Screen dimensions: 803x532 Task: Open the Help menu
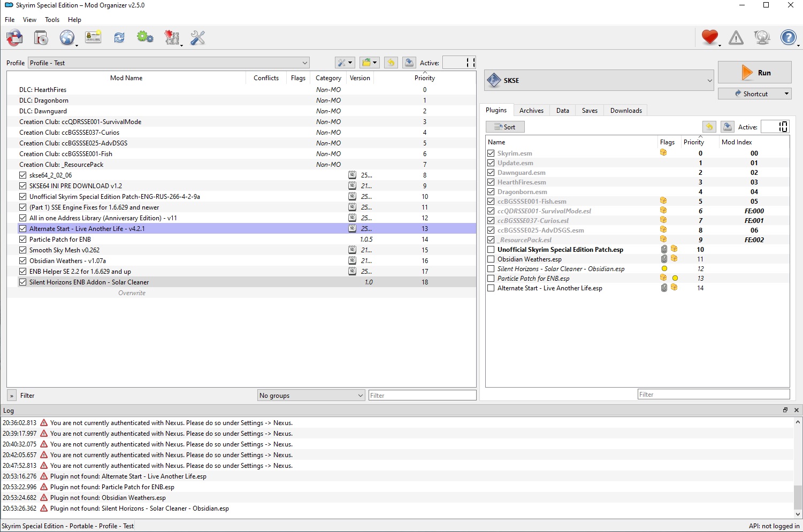tap(74, 20)
